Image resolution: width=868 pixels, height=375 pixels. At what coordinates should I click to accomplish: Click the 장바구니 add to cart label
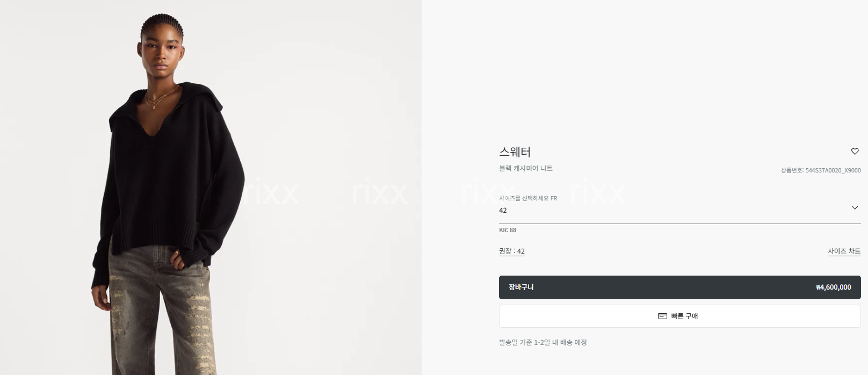pos(521,287)
